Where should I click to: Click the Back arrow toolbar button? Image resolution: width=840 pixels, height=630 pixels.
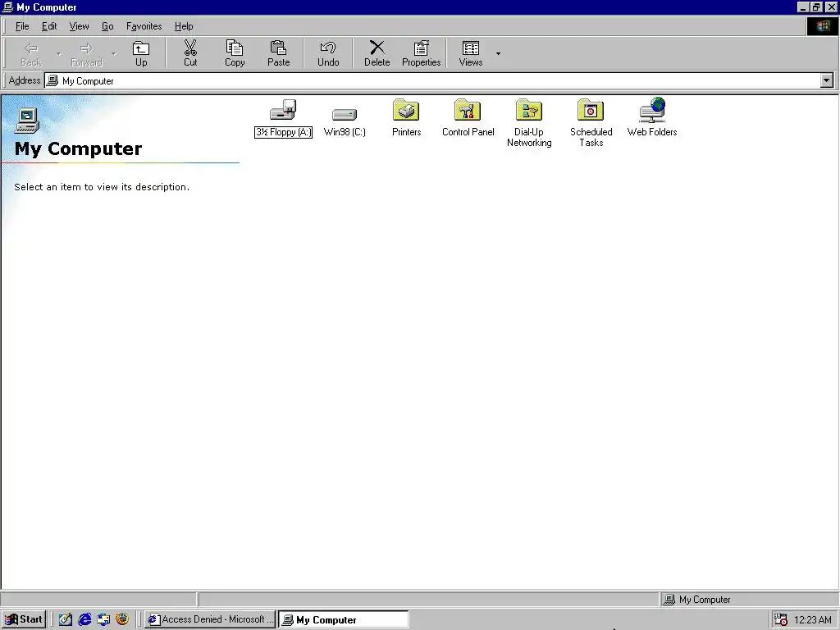tap(30, 53)
